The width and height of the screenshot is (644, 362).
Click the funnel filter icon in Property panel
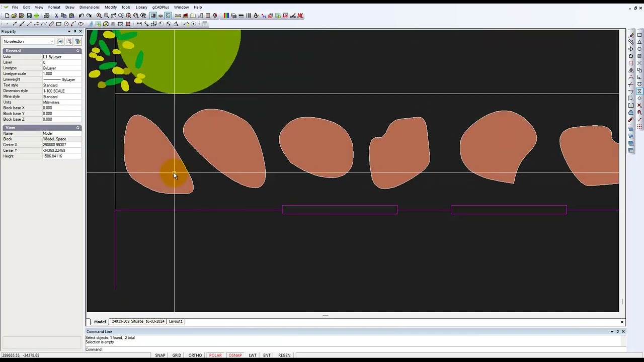[77, 41]
